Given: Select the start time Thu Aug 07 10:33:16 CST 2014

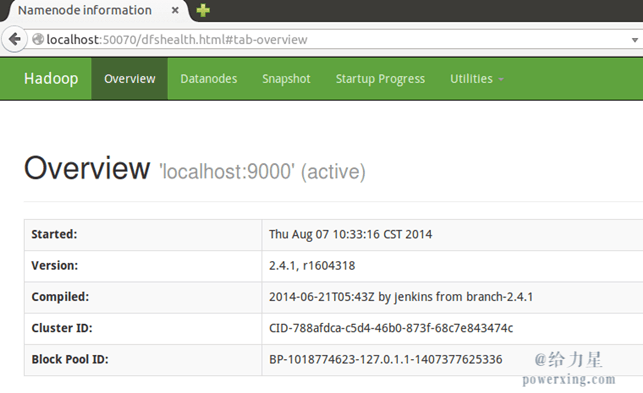Looking at the screenshot, I should [x=351, y=234].
